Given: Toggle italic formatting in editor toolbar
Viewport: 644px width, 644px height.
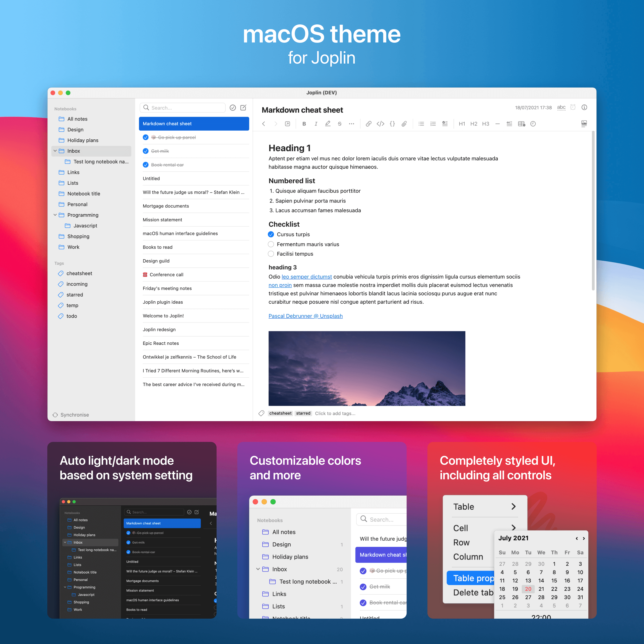Looking at the screenshot, I should click(x=316, y=124).
